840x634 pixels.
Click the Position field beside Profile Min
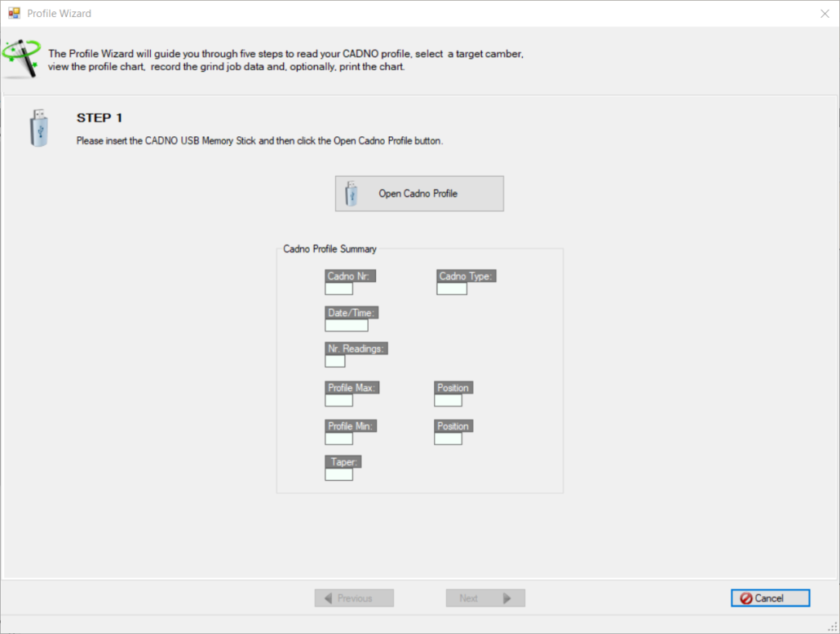click(x=448, y=438)
